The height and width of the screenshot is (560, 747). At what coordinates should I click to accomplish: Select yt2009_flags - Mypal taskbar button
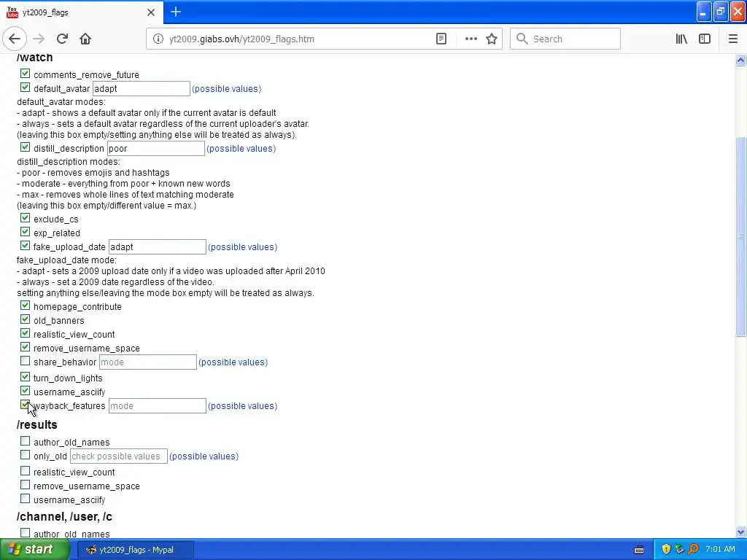tap(135, 550)
